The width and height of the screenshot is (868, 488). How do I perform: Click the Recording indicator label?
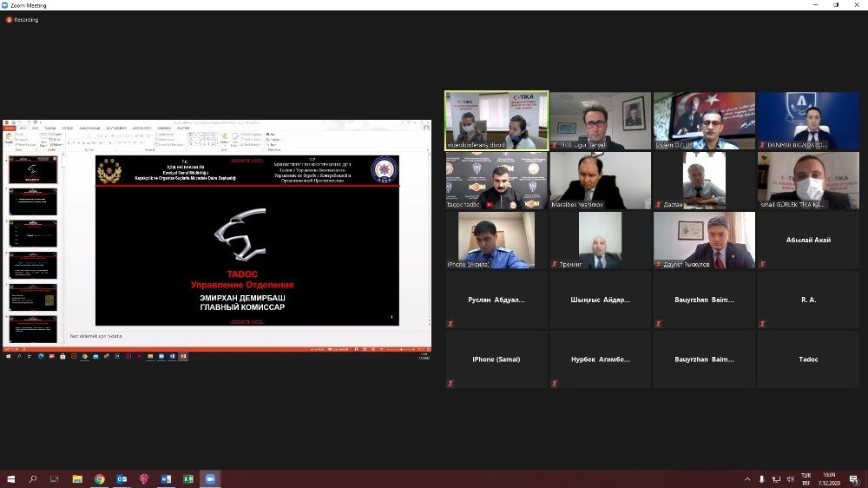point(25,19)
